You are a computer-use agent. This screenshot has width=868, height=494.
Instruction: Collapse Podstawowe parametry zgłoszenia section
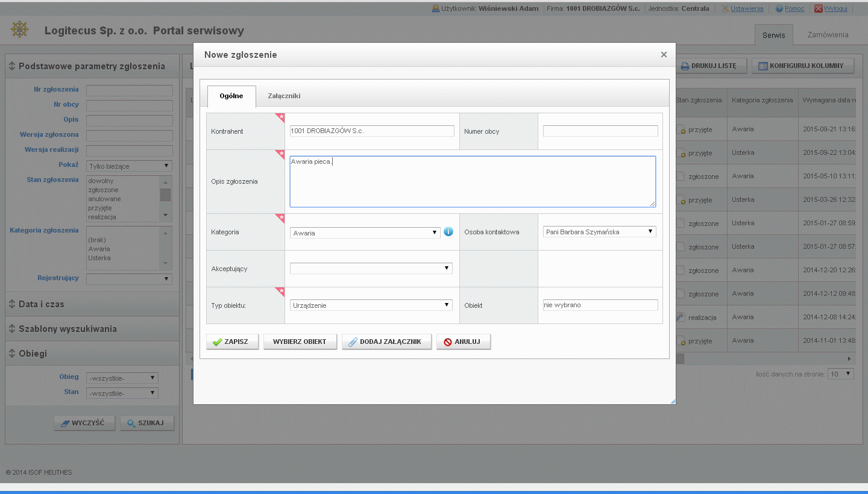[92, 66]
